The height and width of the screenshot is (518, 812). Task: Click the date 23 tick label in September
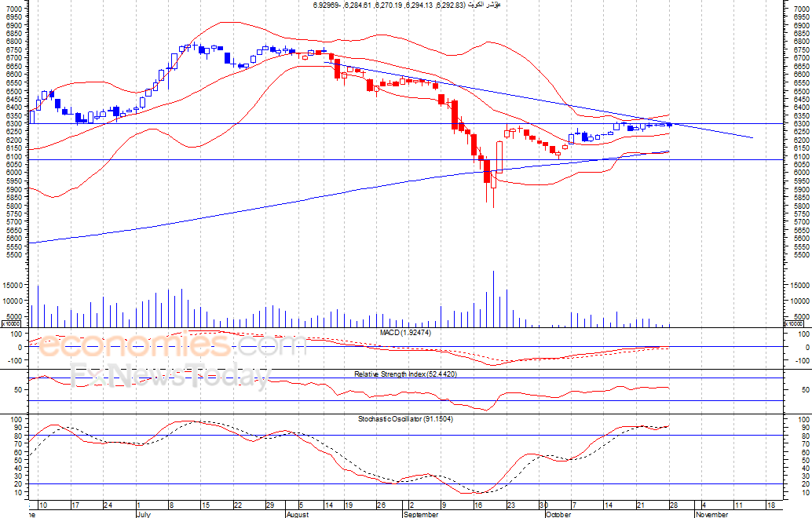(x=511, y=505)
